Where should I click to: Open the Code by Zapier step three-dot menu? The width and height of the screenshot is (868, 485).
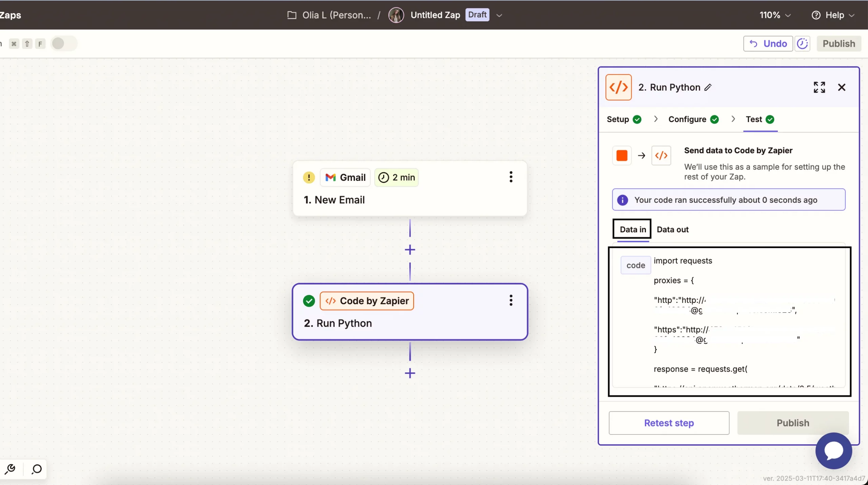(511, 300)
